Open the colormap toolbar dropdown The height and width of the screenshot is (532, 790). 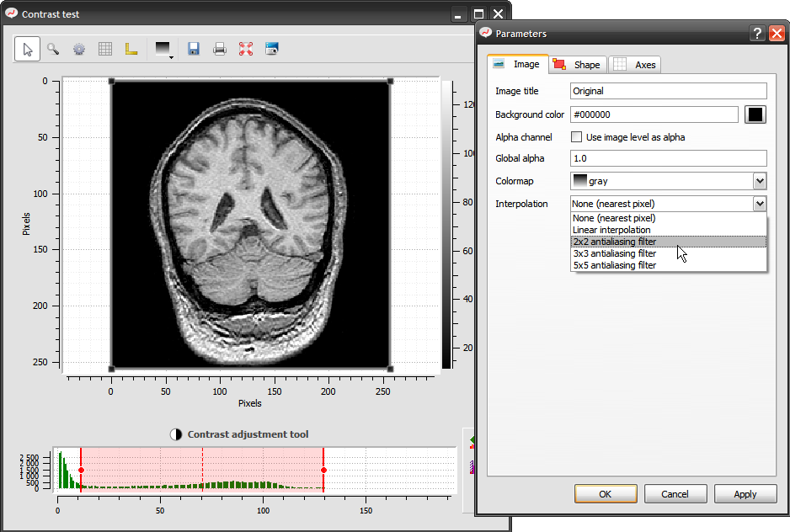[x=164, y=50]
